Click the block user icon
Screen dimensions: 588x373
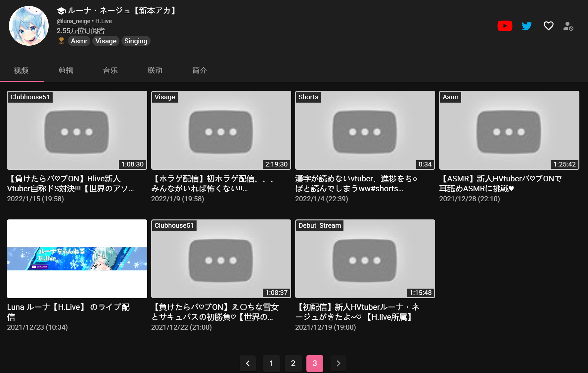[x=568, y=26]
